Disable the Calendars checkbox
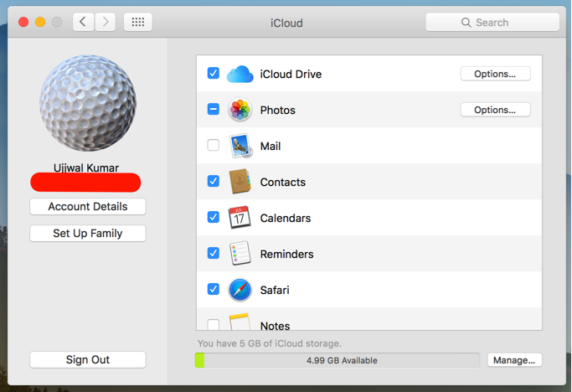572x392 pixels. [214, 217]
